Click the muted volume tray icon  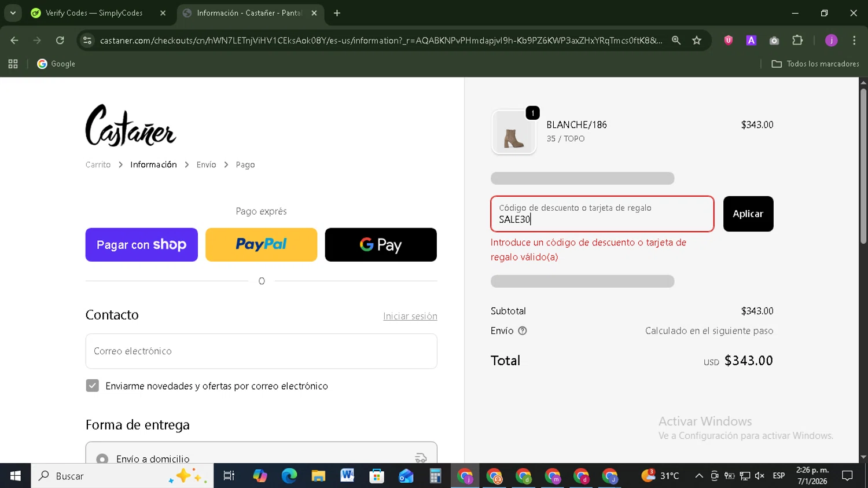point(760,476)
